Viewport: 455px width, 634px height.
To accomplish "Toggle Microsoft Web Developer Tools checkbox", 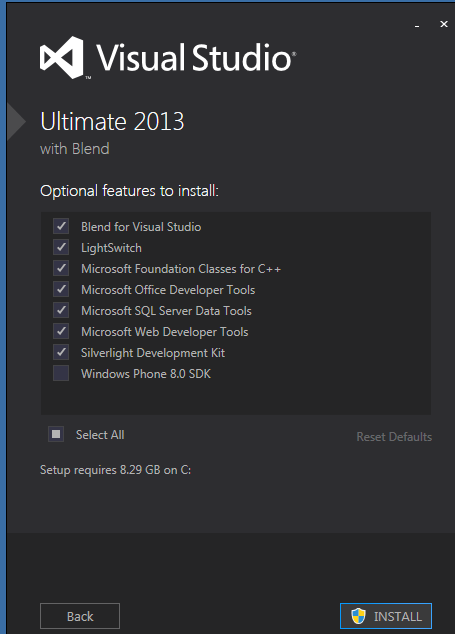I will [x=61, y=332].
